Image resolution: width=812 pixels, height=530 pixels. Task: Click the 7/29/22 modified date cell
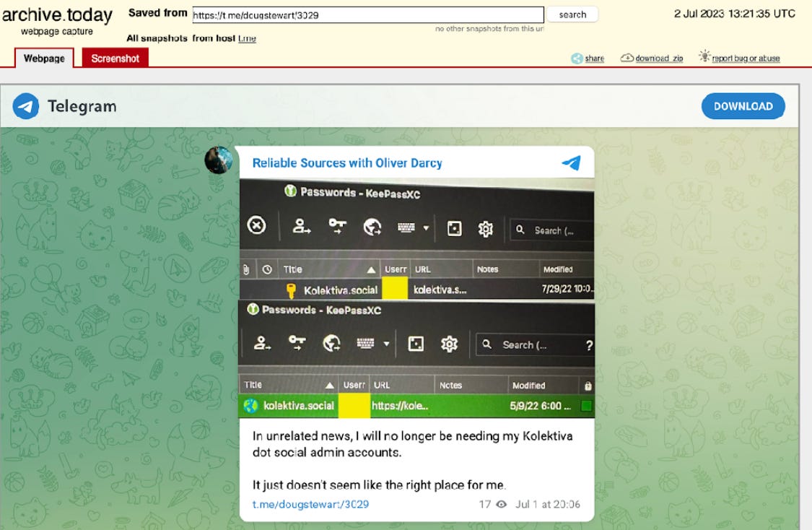(567, 289)
